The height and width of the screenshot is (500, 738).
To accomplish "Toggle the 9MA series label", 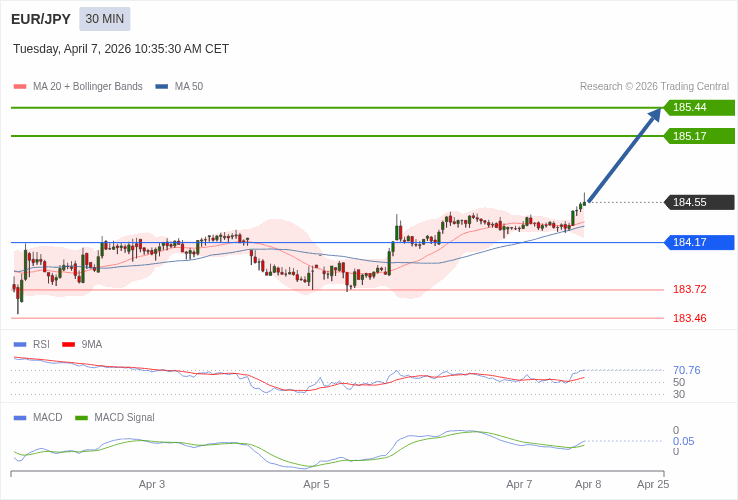I will click(x=91, y=345).
